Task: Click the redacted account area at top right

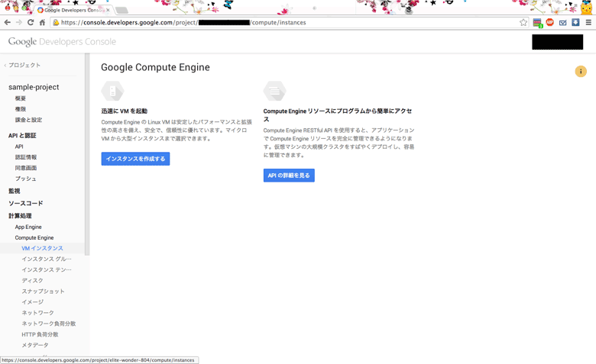Action: click(557, 42)
